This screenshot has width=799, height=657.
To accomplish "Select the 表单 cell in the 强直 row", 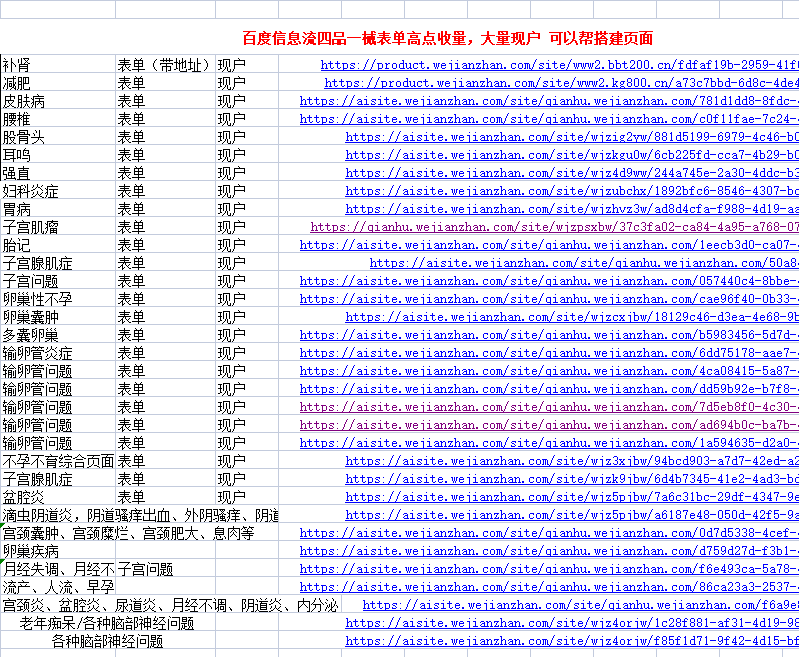I will coord(131,173).
